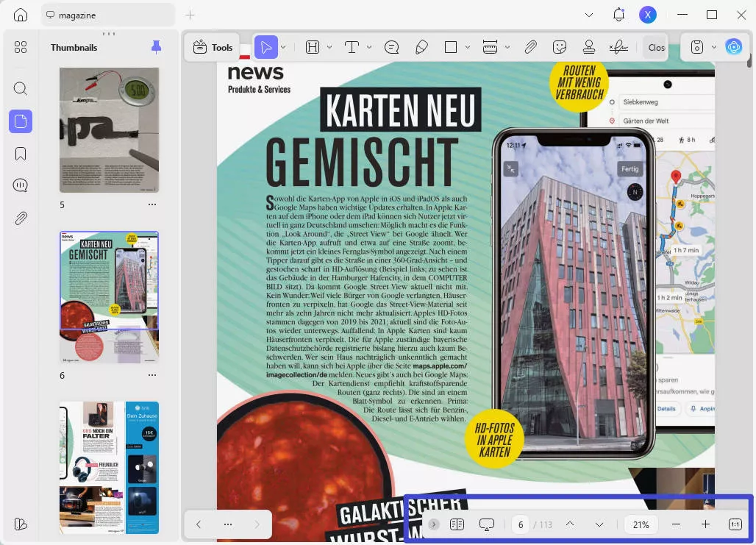Switch to the magazine document tab

point(107,14)
